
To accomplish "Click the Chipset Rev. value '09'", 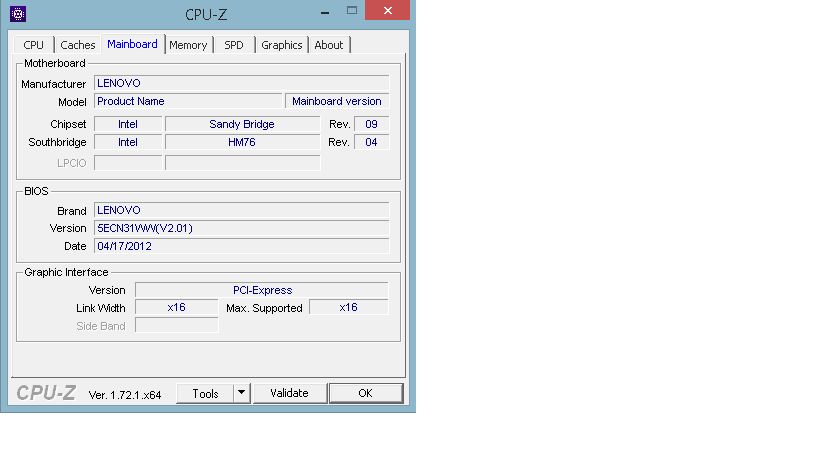I will (371, 124).
